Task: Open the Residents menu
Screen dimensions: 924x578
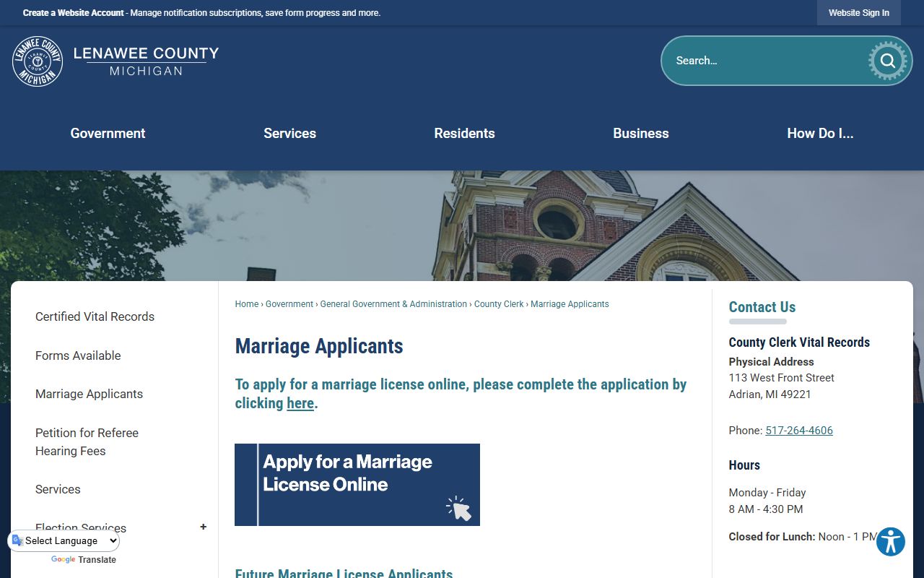Action: click(464, 133)
